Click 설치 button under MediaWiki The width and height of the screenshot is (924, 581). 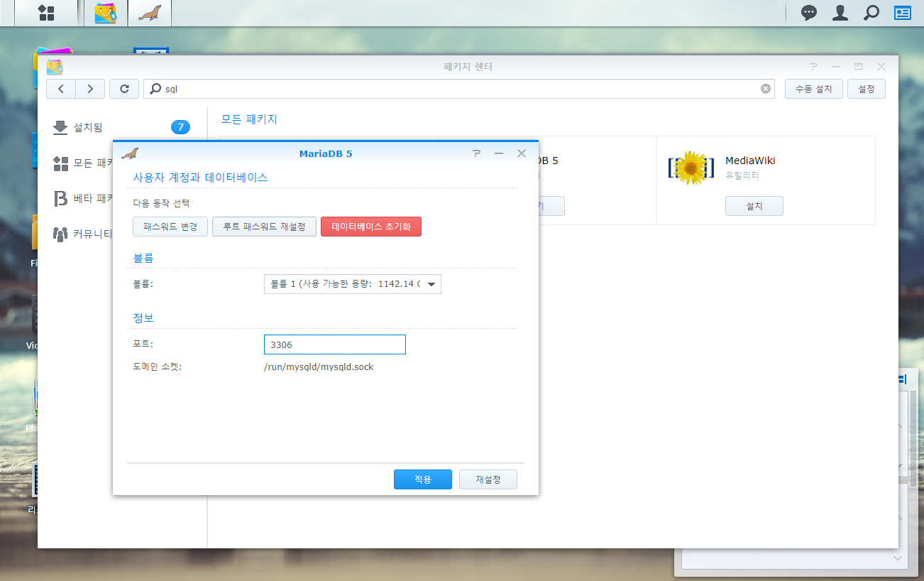754,206
